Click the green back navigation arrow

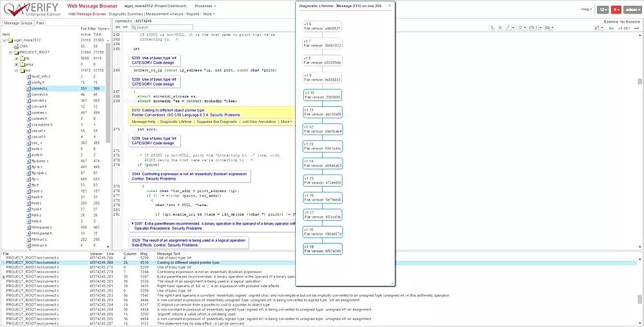click(x=118, y=28)
